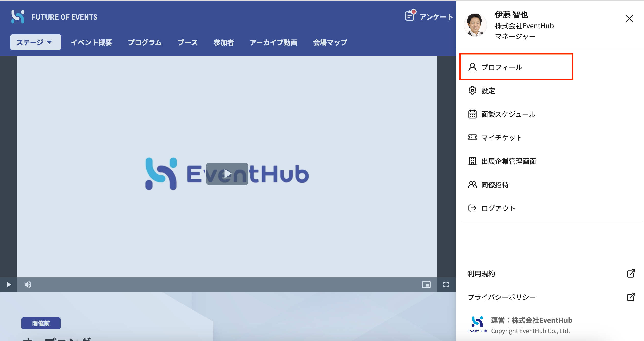Click the マイチケット ticket icon
Viewport: 644px width, 341px height.
point(472,137)
